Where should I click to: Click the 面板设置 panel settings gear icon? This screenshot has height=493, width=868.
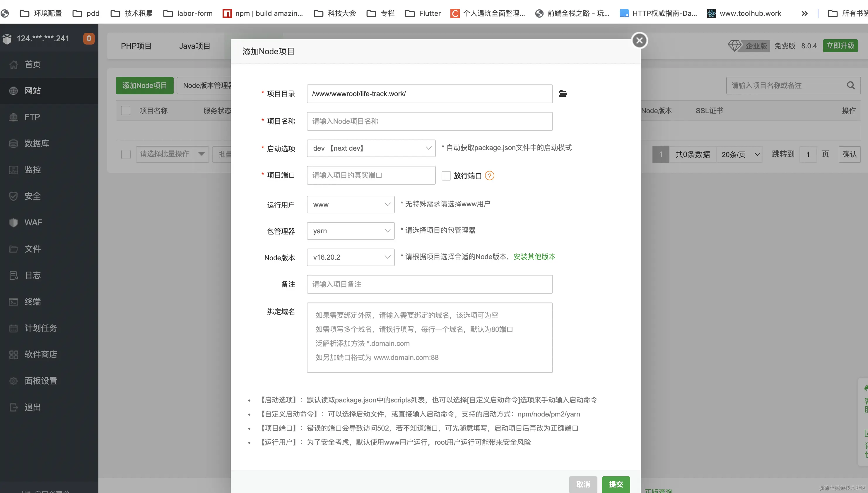[x=13, y=381]
